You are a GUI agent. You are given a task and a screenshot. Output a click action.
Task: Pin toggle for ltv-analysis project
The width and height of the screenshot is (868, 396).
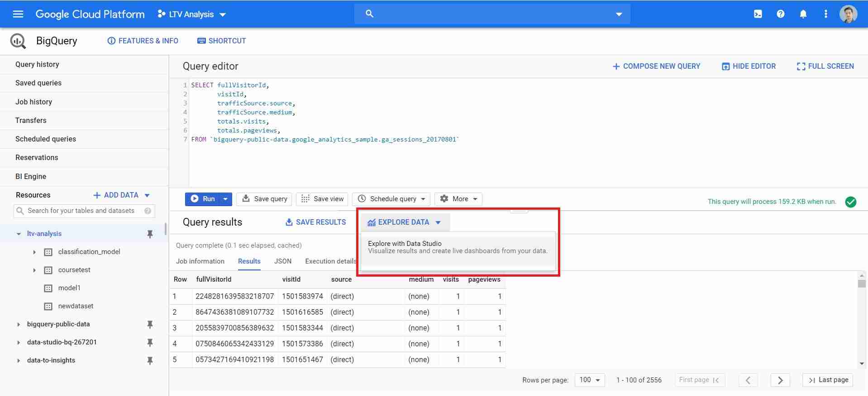point(150,234)
